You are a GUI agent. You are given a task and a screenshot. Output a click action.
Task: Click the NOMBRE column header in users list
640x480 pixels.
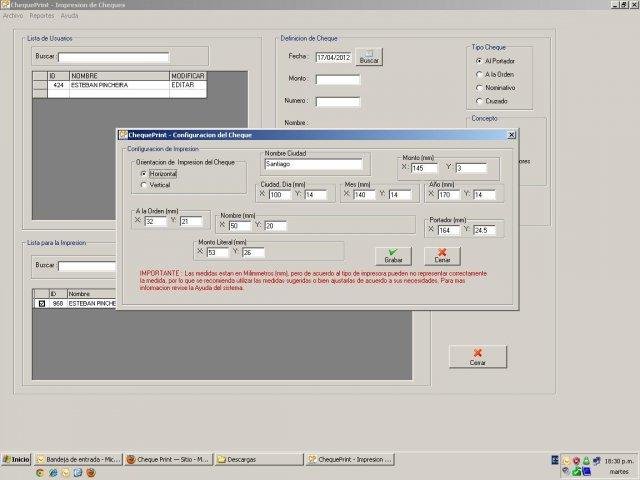[x=120, y=76]
